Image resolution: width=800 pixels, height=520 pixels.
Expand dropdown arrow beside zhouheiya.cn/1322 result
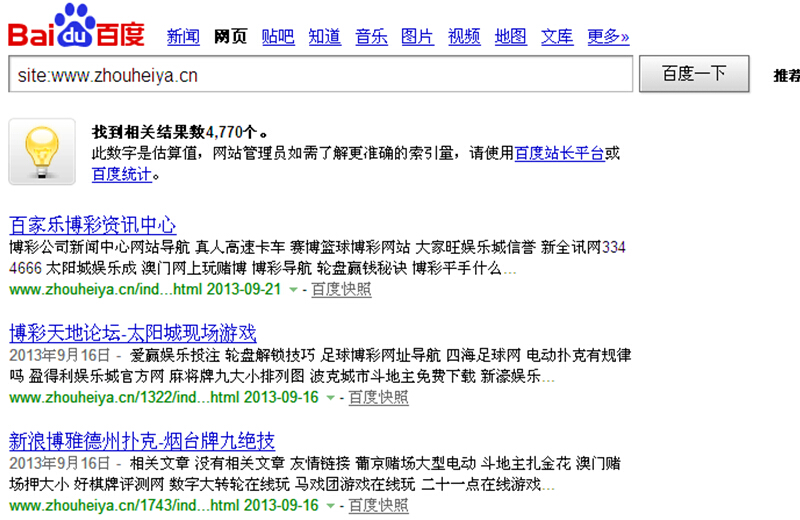331,398
